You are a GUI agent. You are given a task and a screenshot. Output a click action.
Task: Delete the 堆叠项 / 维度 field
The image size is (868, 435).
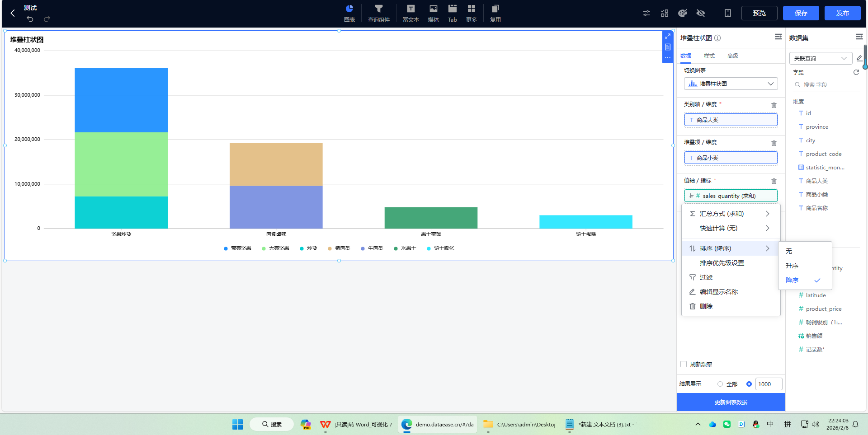(x=774, y=143)
